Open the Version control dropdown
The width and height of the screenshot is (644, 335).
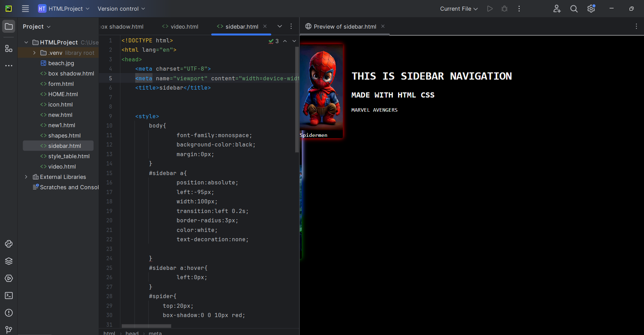[x=121, y=9]
